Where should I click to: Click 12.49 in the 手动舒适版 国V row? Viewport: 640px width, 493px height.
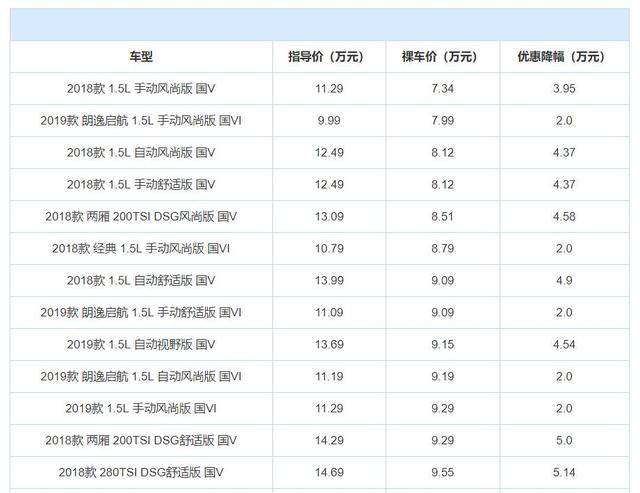(329, 184)
